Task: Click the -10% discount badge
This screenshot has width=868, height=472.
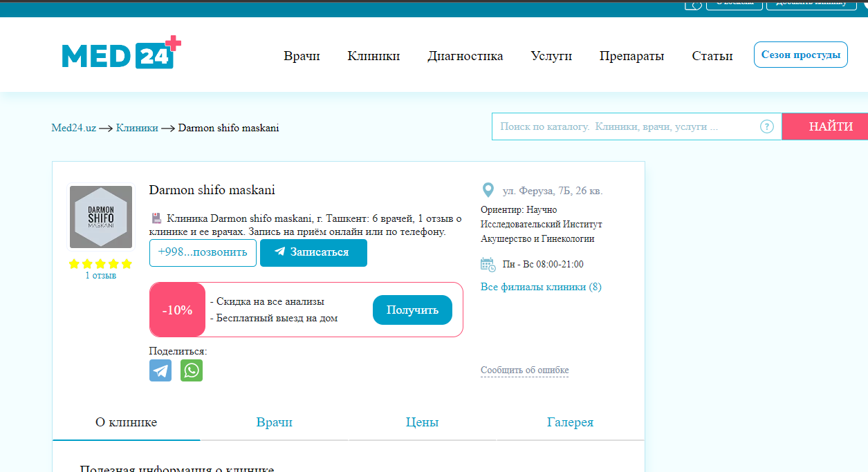Action: pyautogui.click(x=178, y=310)
